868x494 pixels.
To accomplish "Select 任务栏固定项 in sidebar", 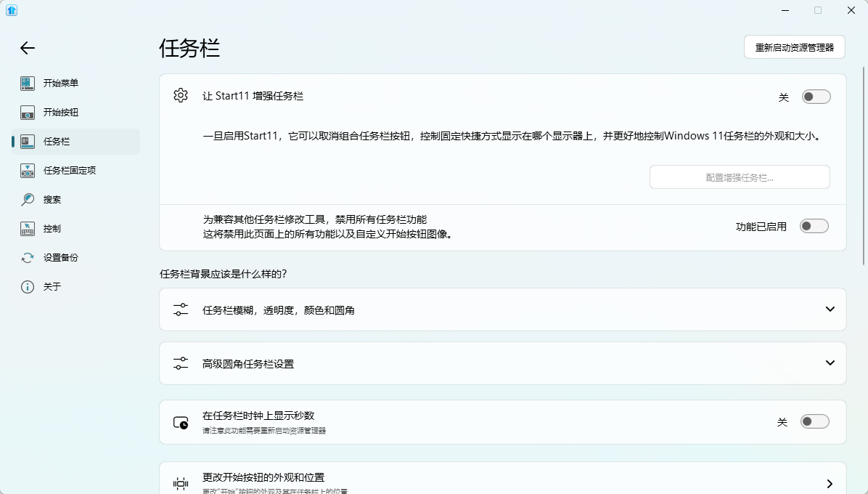I will [x=75, y=171].
